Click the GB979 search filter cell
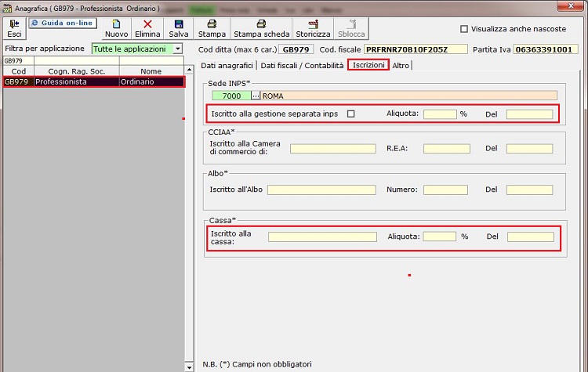Image resolution: width=588 pixels, height=372 pixels. (18, 60)
